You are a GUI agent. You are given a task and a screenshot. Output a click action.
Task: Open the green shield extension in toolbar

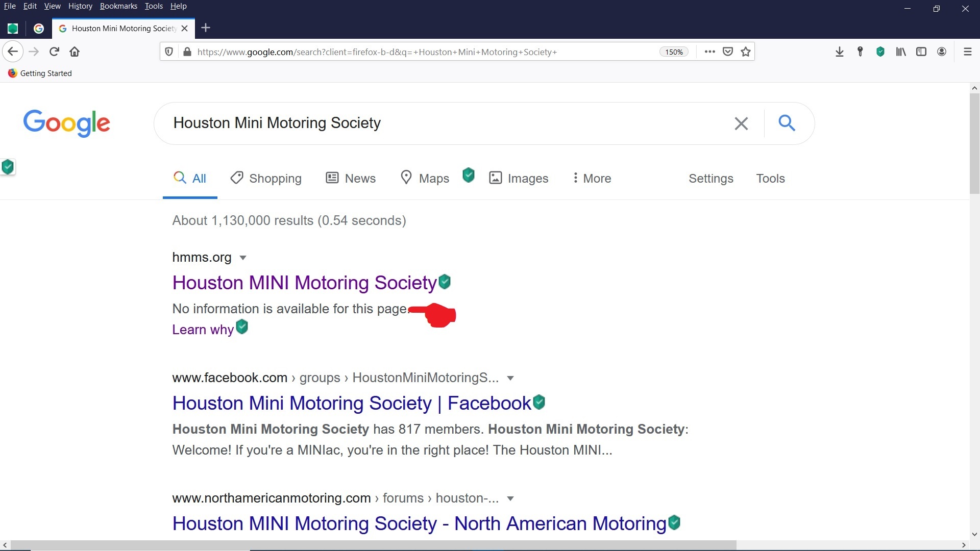pyautogui.click(x=880, y=52)
